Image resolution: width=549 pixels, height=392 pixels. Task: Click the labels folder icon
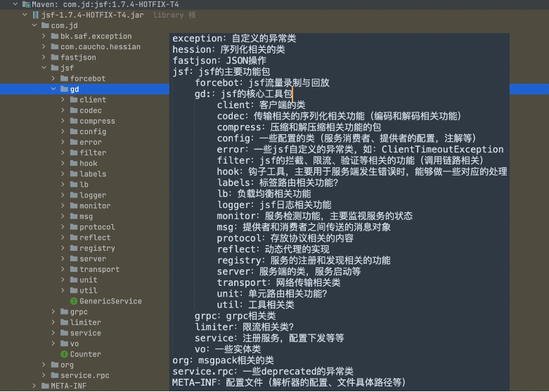[x=74, y=174]
